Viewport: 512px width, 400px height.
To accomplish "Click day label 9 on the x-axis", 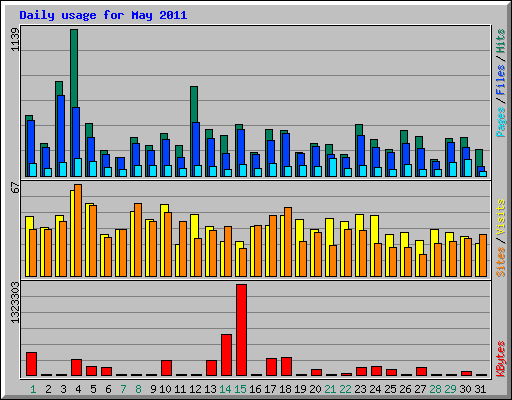I will pos(153,389).
